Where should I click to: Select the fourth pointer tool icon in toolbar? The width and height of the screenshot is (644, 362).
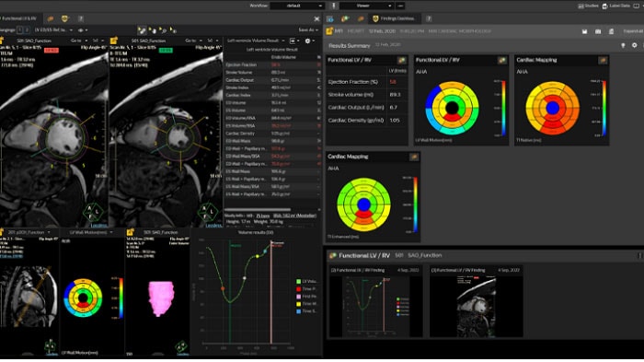tap(173, 30)
